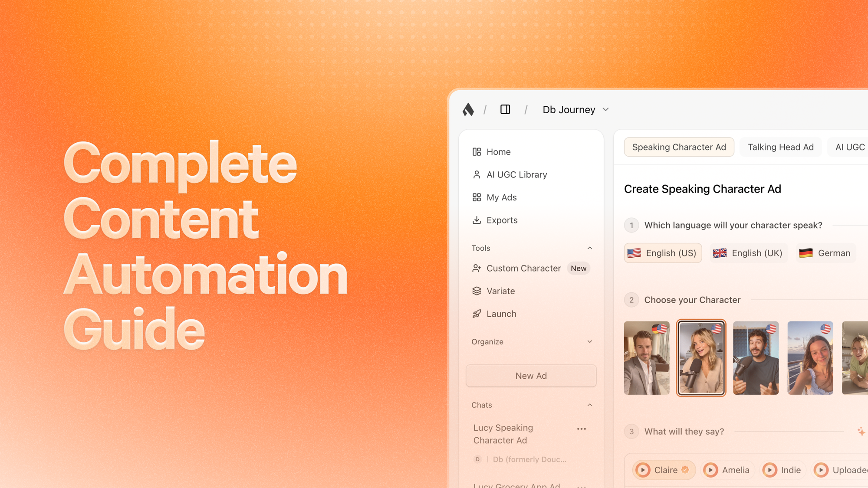Screen dimensions: 868x488
Task: Select English (UK) language option
Action: point(748,253)
